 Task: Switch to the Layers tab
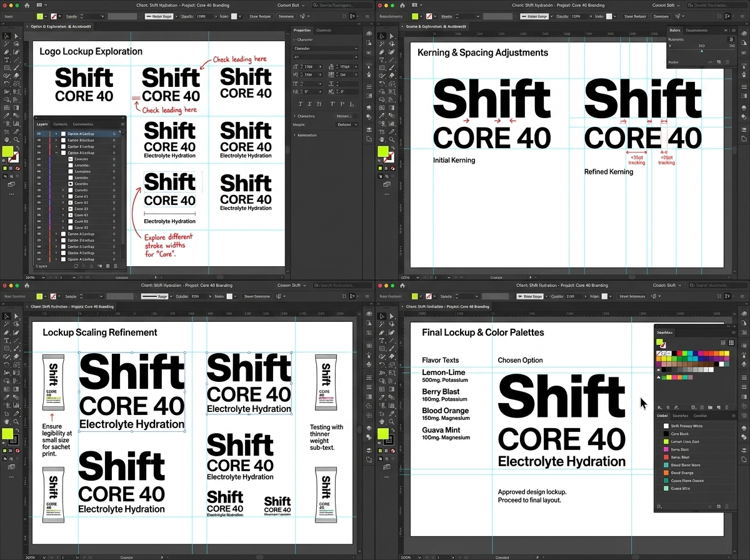42,124
